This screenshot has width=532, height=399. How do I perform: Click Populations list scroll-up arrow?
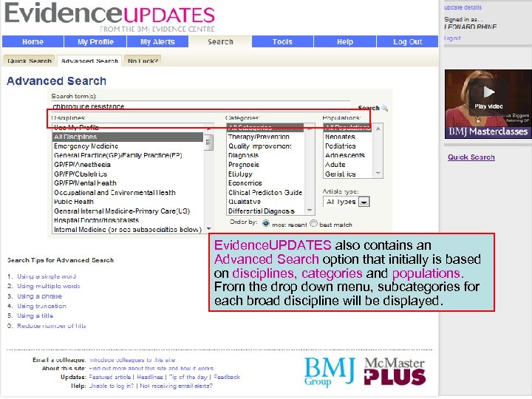[x=378, y=129]
